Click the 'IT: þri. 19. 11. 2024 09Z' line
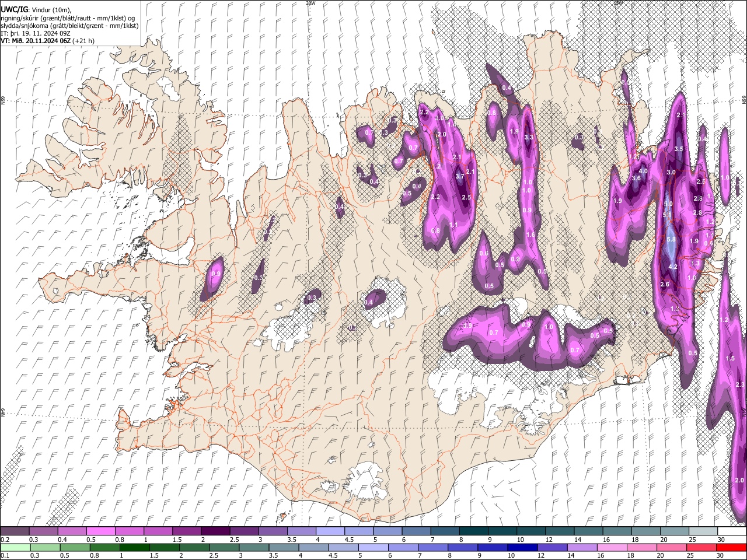Image resolution: width=747 pixels, height=560 pixels. tap(36, 33)
